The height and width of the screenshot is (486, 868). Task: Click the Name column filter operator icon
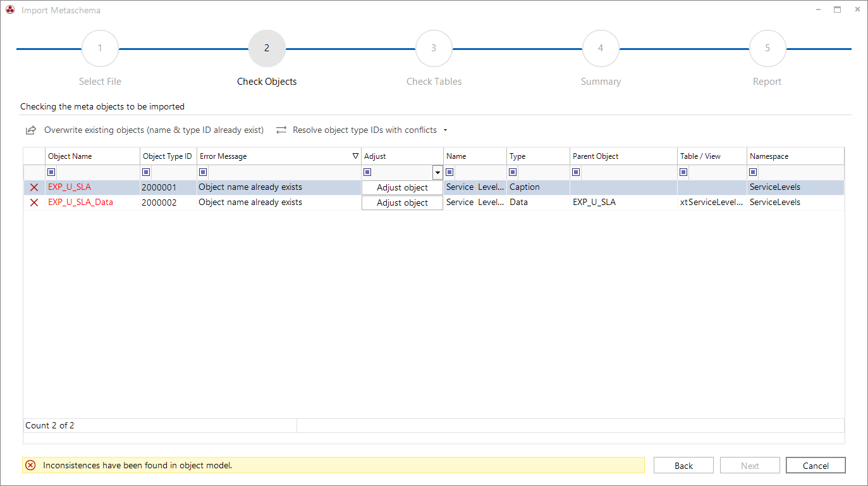point(449,172)
